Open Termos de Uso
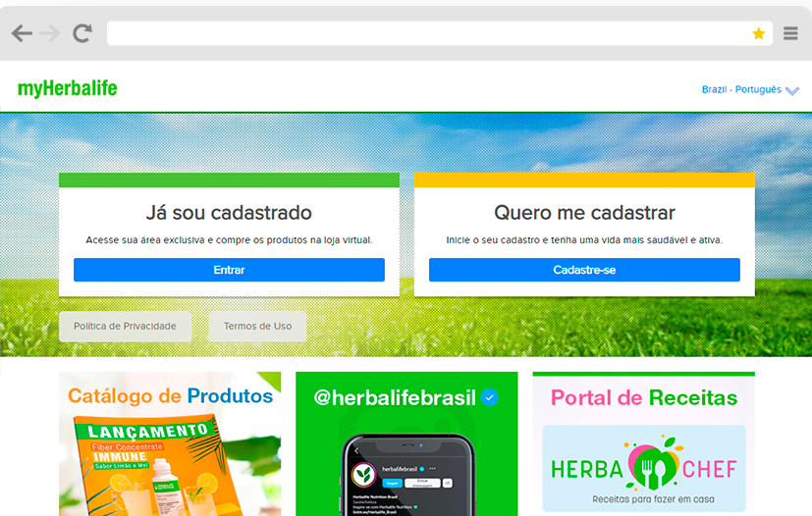Viewport: 812px width, 516px height. [x=257, y=326]
